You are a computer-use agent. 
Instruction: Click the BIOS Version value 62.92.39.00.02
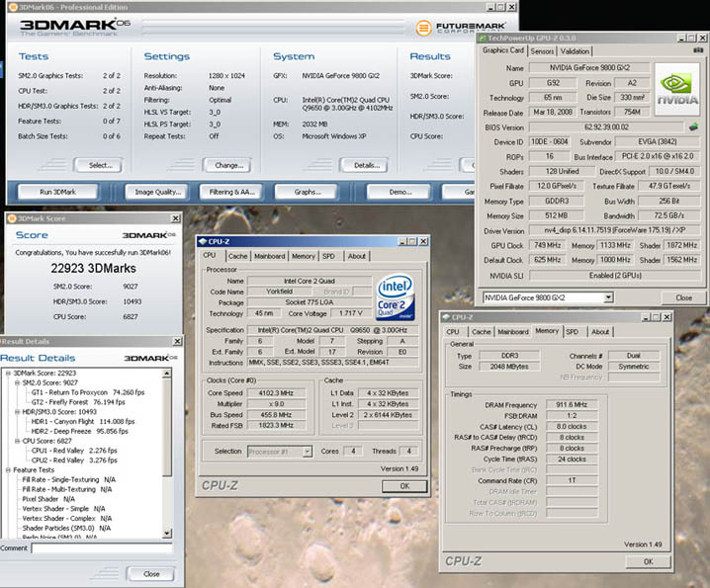click(x=606, y=127)
